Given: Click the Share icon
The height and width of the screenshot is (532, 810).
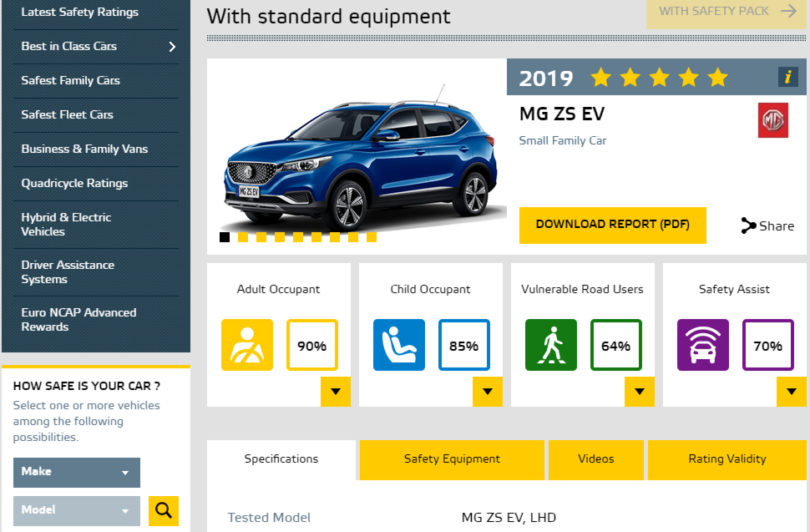Looking at the screenshot, I should click(x=748, y=225).
